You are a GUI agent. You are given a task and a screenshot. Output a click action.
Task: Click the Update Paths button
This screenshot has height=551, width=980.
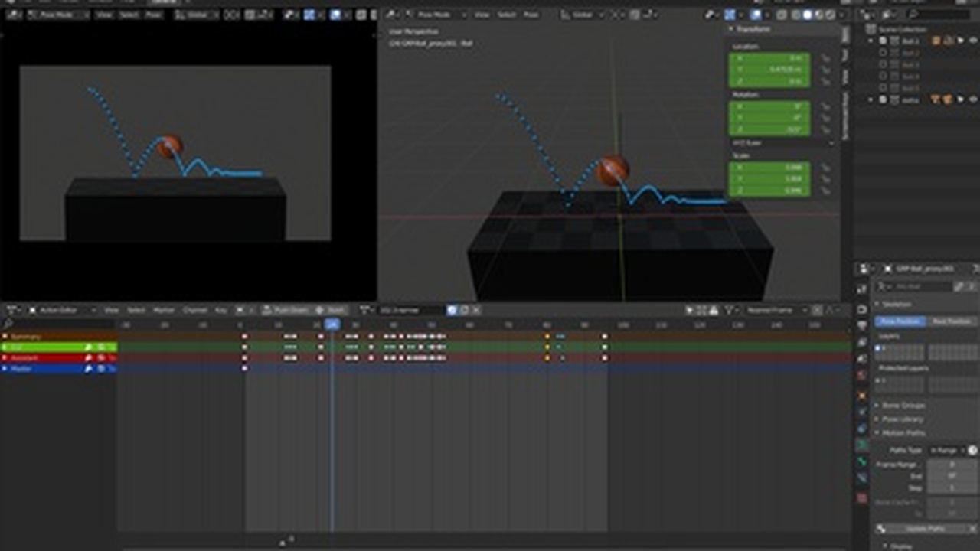click(923, 528)
